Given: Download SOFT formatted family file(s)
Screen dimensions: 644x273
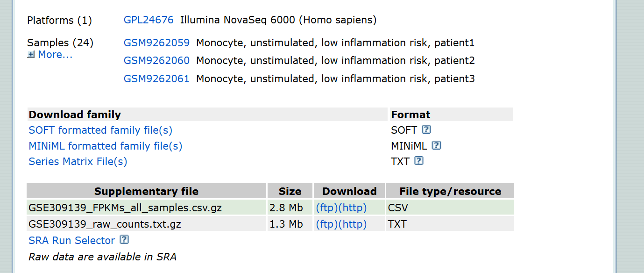Looking at the screenshot, I should tap(100, 130).
